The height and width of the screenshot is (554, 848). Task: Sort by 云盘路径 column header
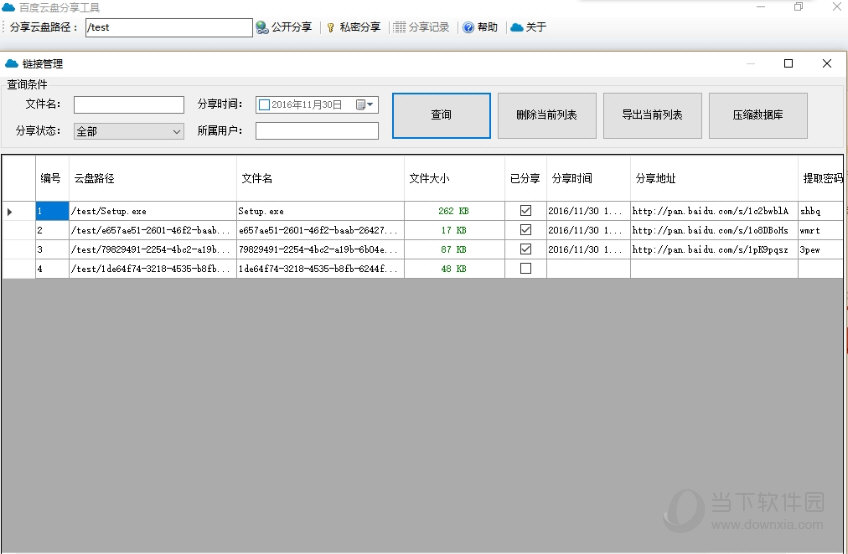tap(153, 179)
